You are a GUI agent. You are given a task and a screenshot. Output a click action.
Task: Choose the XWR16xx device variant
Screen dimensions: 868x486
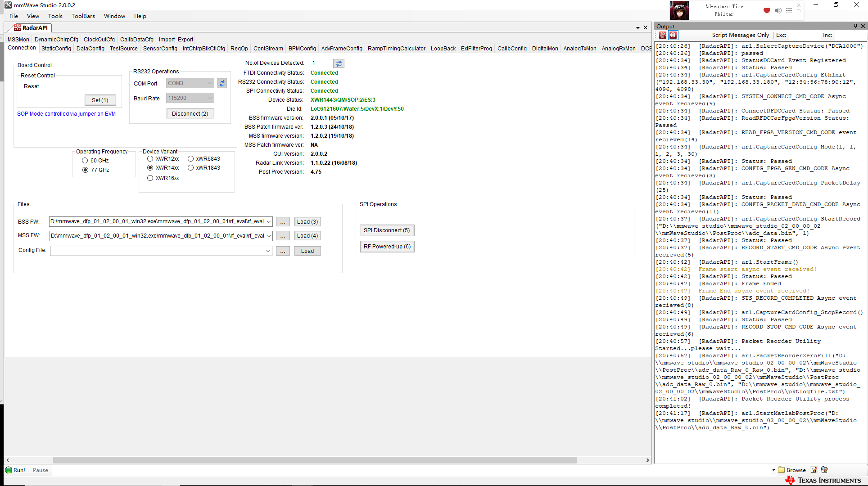click(150, 178)
